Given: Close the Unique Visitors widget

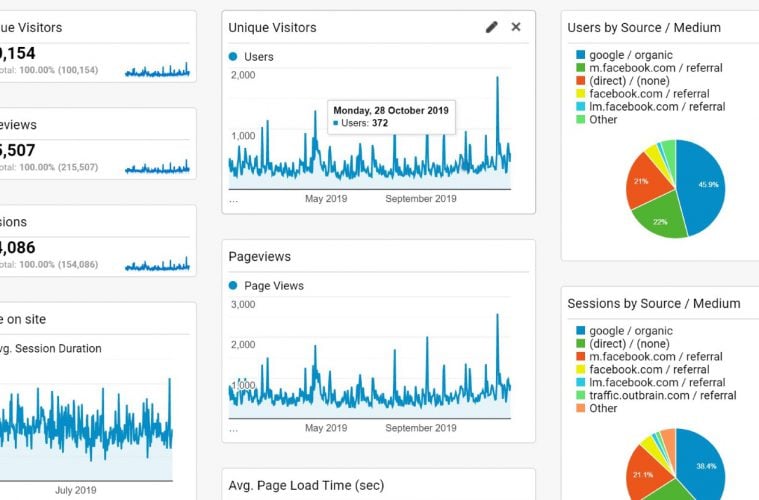Looking at the screenshot, I should 516,27.
